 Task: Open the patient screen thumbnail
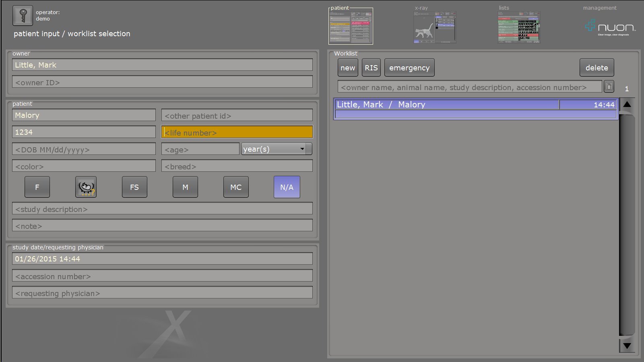click(x=351, y=27)
